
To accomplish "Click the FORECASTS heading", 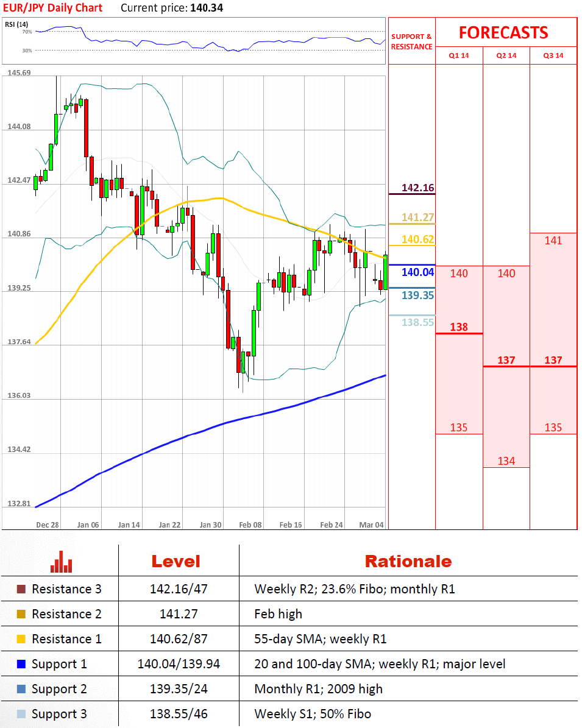I will point(503,32).
